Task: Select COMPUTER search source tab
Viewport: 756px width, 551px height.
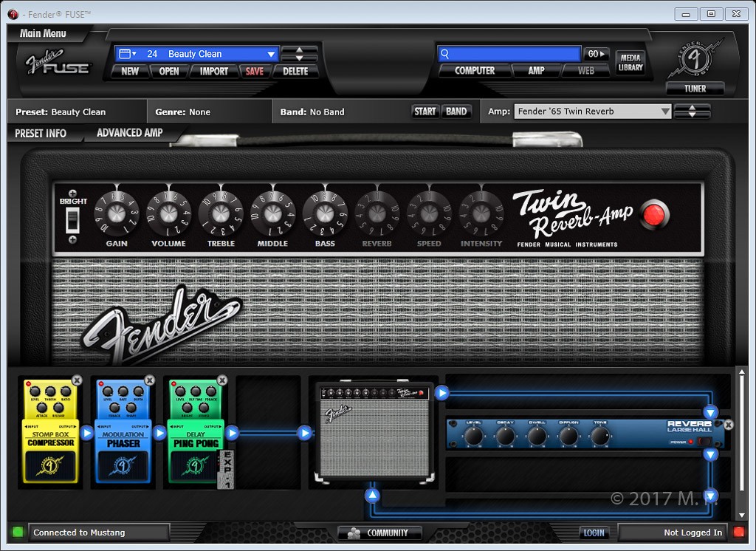Action: 475,70
